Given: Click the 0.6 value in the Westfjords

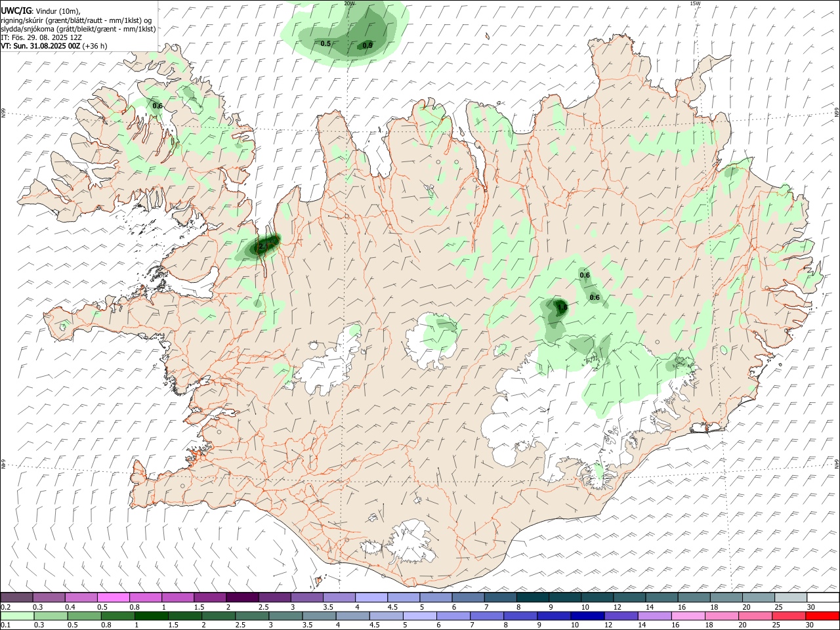Looking at the screenshot, I should [157, 106].
